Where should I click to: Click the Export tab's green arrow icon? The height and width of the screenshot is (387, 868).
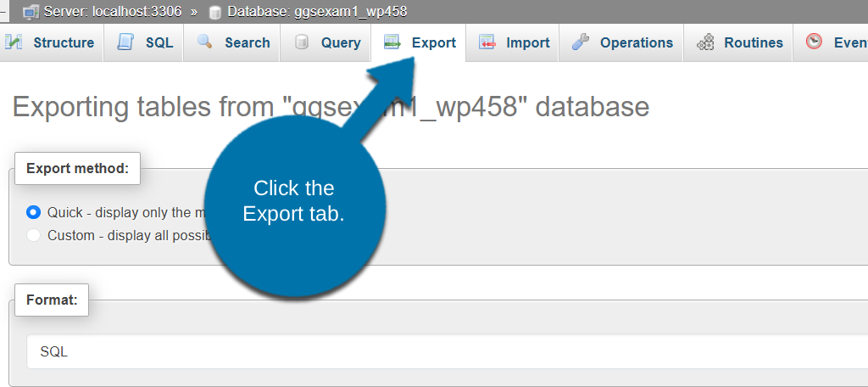(392, 42)
